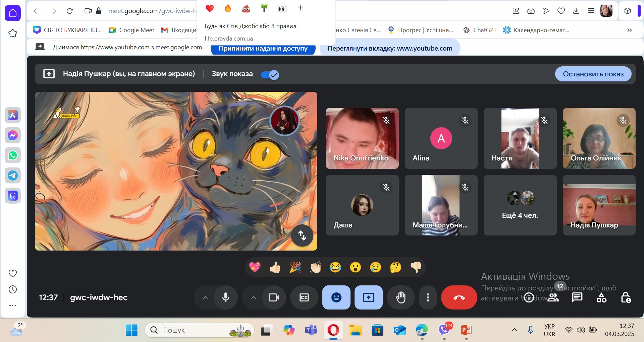This screenshot has width=644, height=342.
Task: Show the participants list
Action: click(553, 297)
